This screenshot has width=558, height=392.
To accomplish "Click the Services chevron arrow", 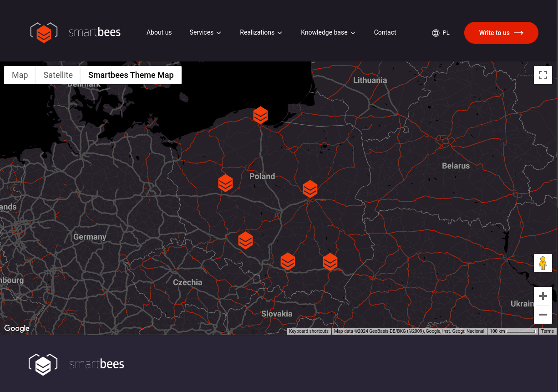I will [x=219, y=33].
